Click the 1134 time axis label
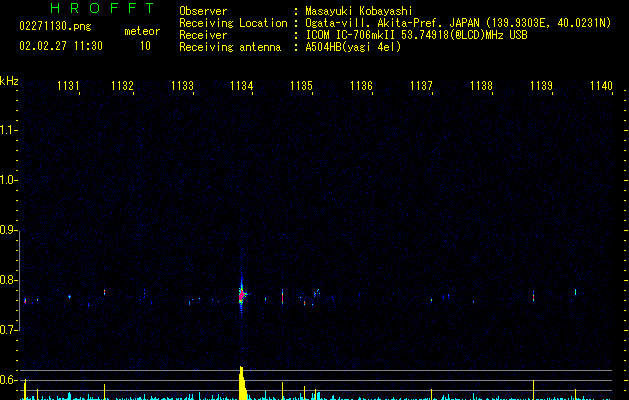629x400 pixels. (242, 85)
